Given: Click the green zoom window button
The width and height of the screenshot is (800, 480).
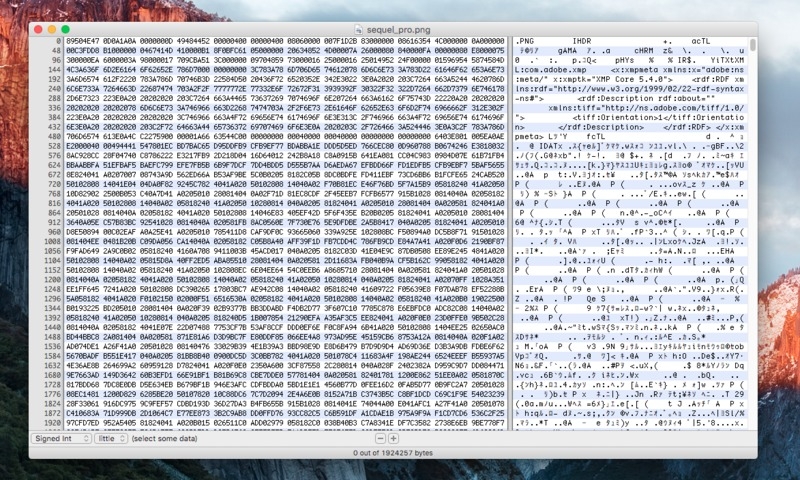Looking at the screenshot, I should (66, 30).
